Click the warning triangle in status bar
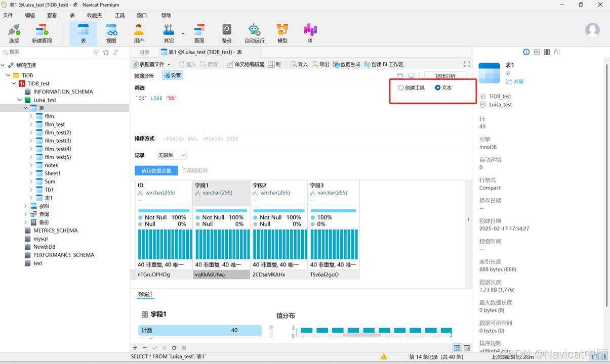The height and width of the screenshot is (364, 610). click(384, 356)
